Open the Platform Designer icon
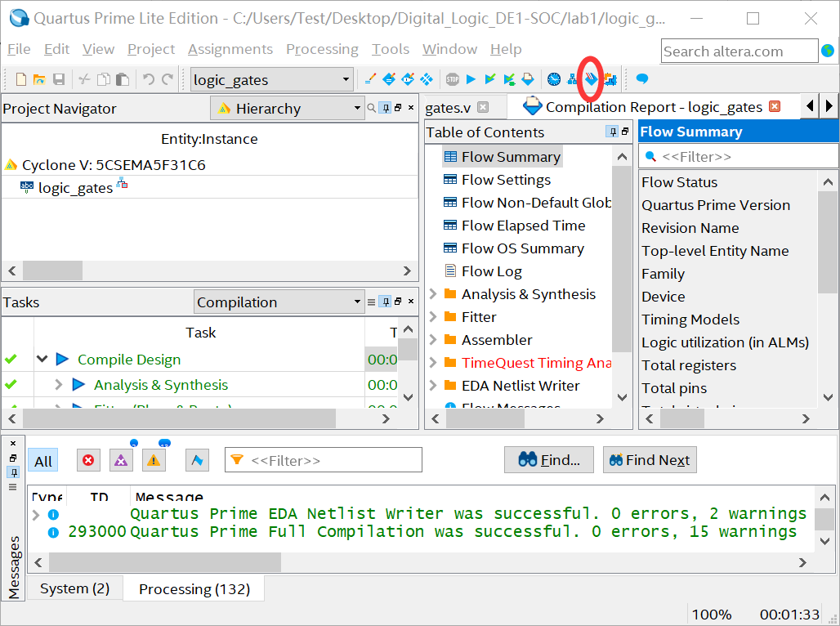 click(610, 79)
